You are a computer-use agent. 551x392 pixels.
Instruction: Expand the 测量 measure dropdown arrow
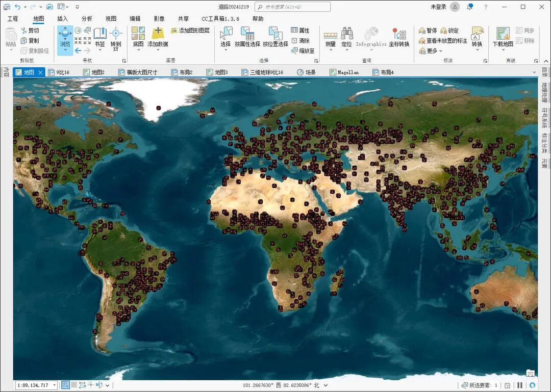(330, 50)
